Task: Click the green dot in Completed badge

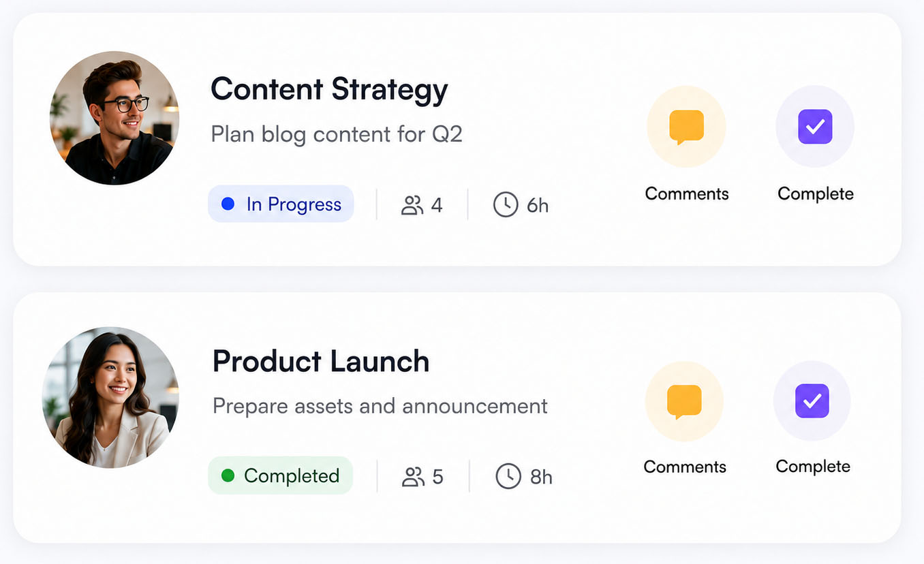Action: [228, 475]
